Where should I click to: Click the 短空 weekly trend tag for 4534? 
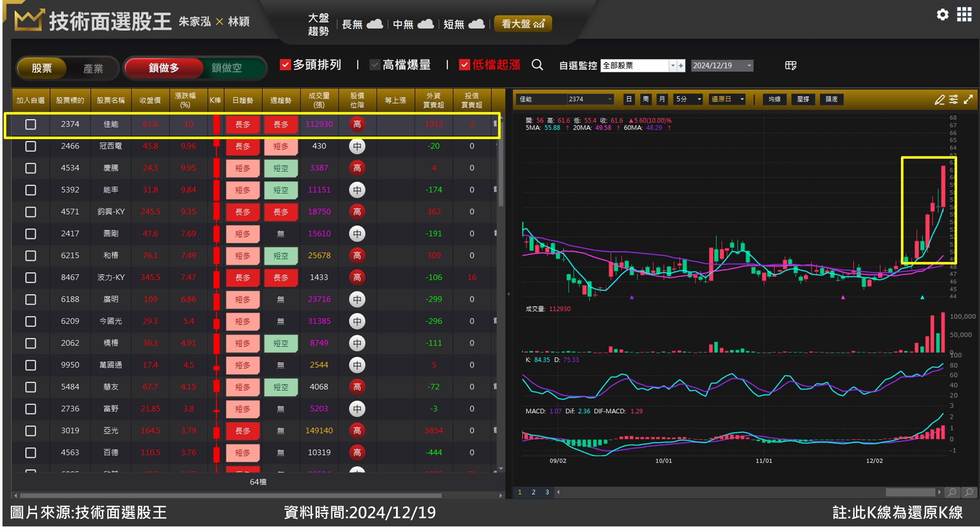[281, 168]
